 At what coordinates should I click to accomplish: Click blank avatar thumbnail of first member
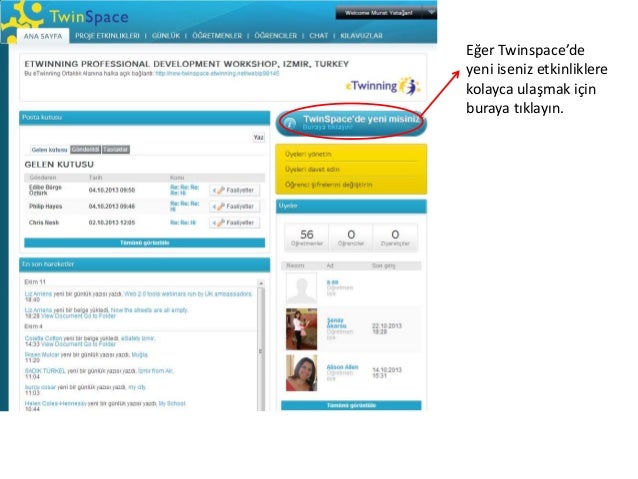coord(302,288)
